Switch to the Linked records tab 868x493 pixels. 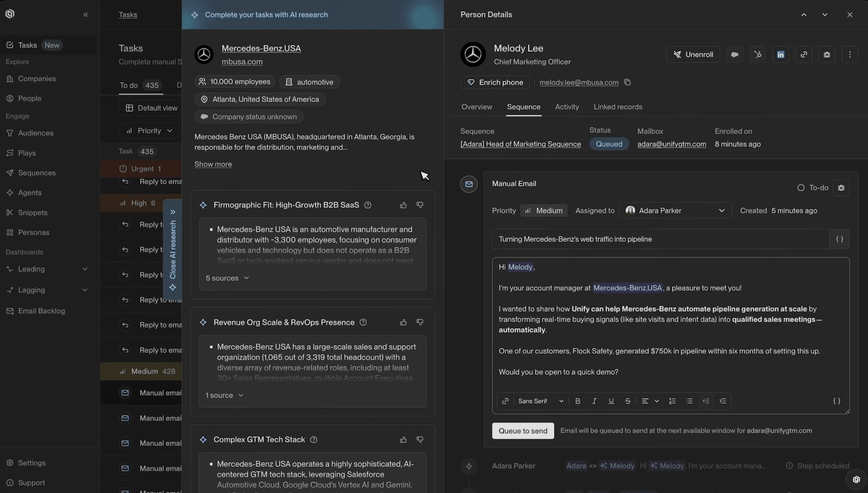click(x=618, y=107)
